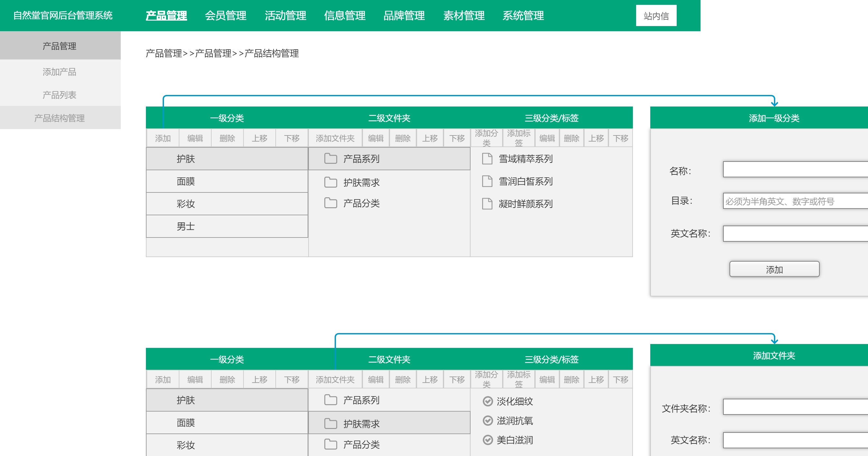Click 英文名称 field in 添加一级分类 form
Image resolution: width=868 pixels, height=456 pixels.
click(x=795, y=233)
